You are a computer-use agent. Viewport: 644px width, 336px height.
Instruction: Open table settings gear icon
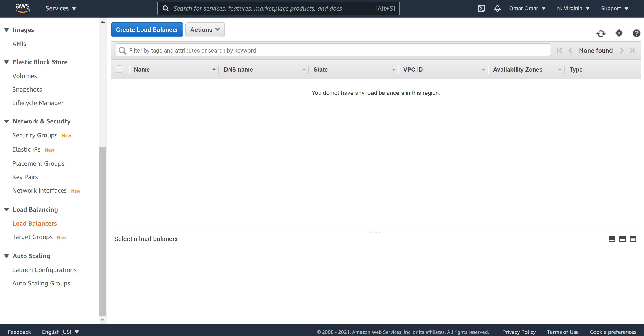pos(619,33)
